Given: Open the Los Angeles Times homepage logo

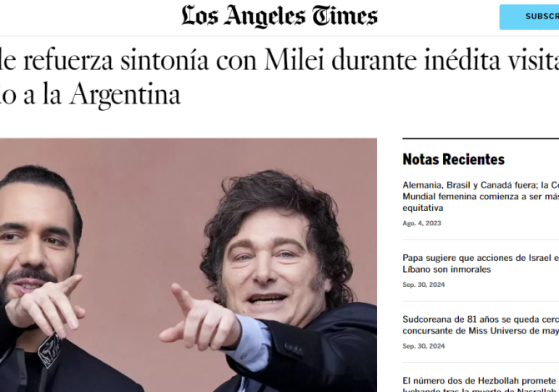Looking at the screenshot, I should tap(279, 16).
